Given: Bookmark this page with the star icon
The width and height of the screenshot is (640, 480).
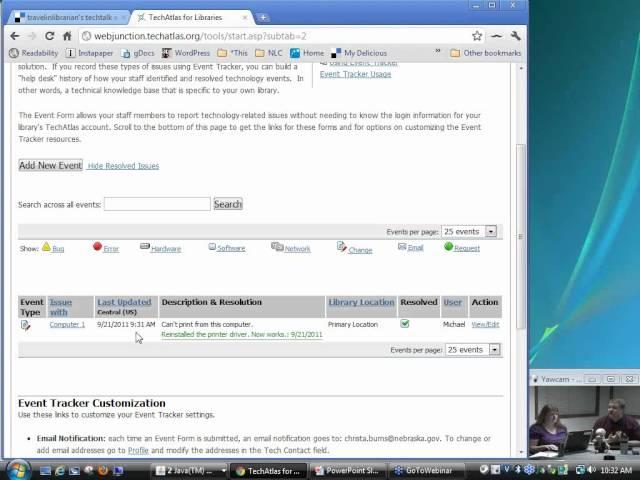Looking at the screenshot, I should point(477,36).
